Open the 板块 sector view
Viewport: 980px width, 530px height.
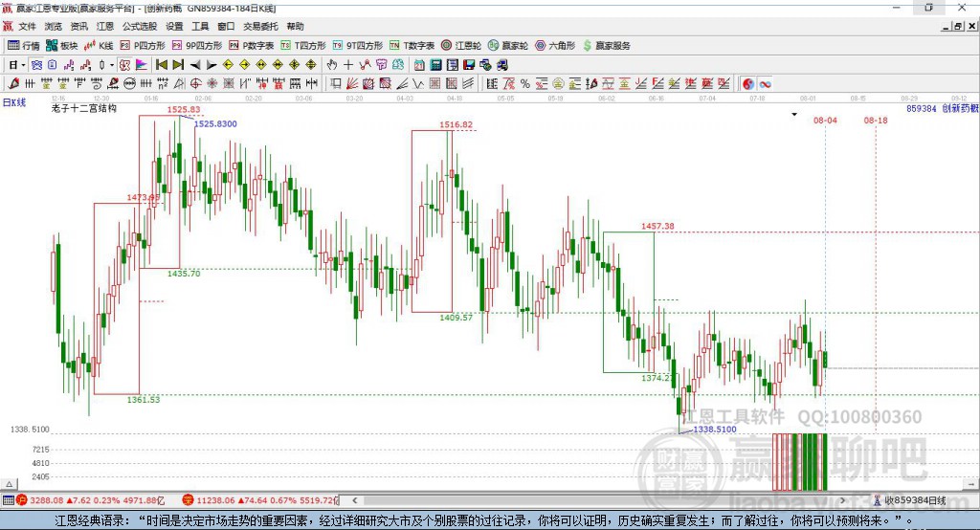61,46
